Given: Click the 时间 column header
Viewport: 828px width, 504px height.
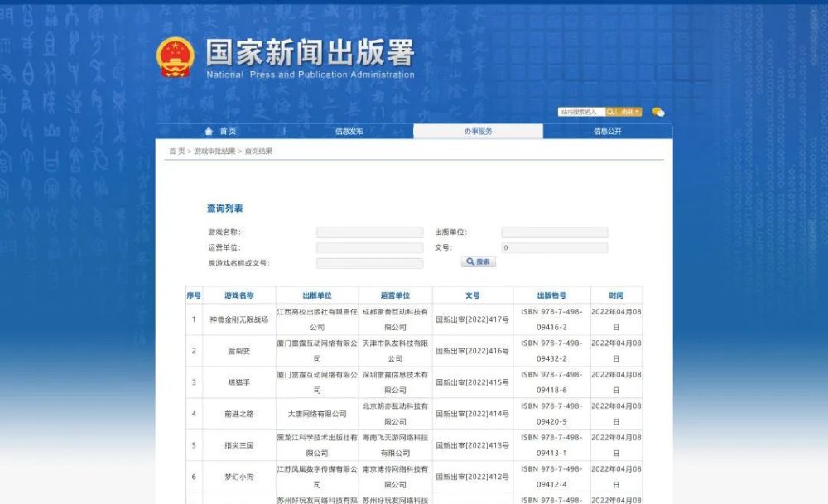Looking at the screenshot, I should tap(616, 295).
